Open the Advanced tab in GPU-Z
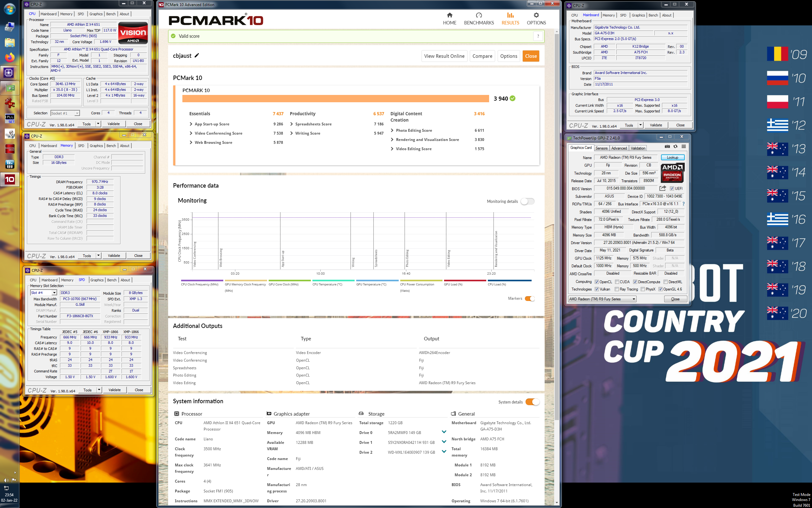 click(619, 148)
